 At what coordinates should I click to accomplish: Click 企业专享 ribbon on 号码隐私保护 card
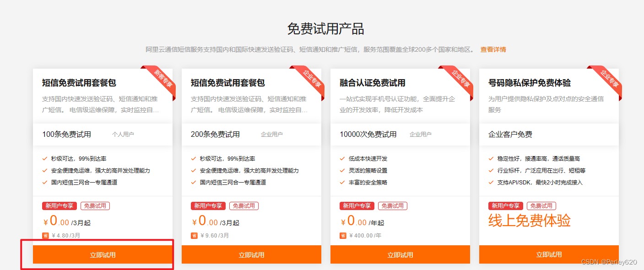(x=607, y=81)
